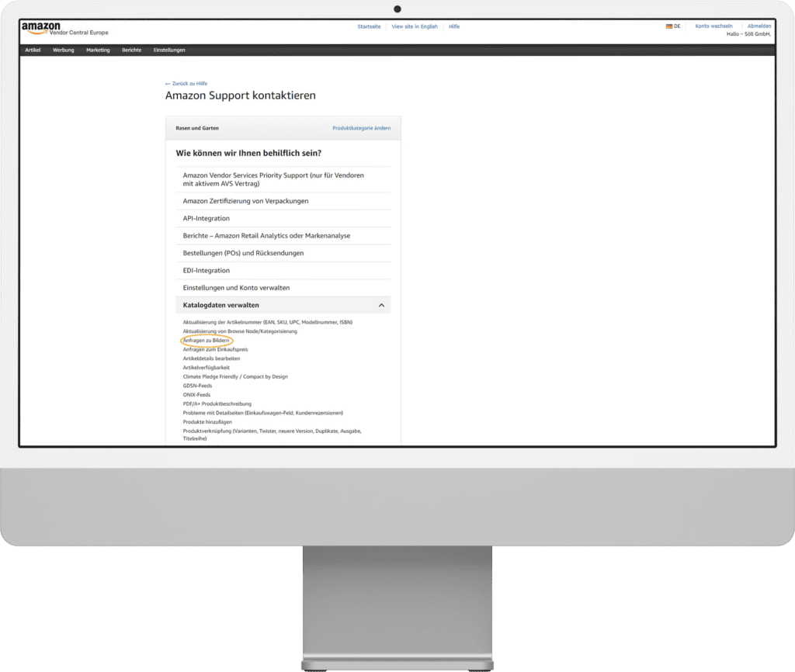Select Climate Pledge Friendly / Compact by Design
The image size is (795, 672).
coord(235,377)
